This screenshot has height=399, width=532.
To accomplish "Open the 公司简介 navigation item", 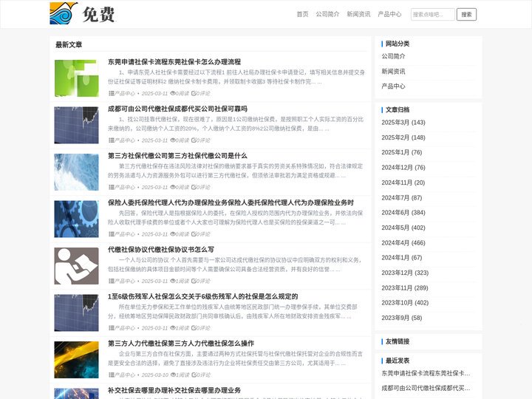I will point(327,14).
